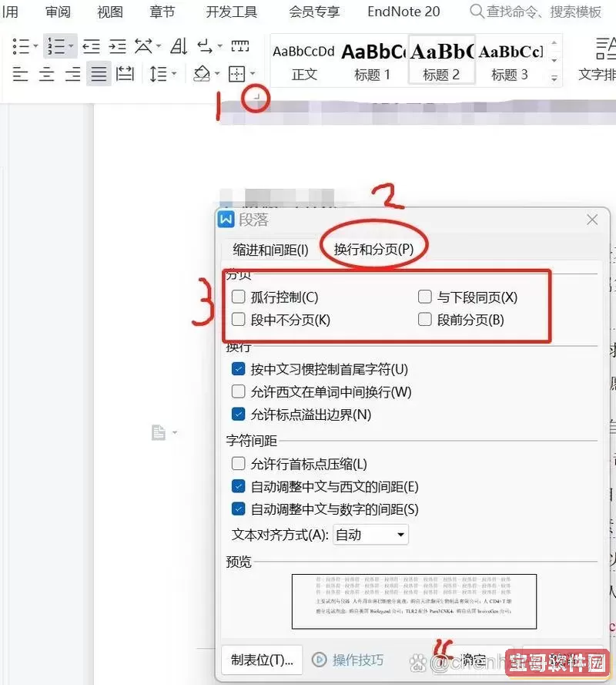Open the paragraph dialog launcher in the ribbon

pos(257,97)
